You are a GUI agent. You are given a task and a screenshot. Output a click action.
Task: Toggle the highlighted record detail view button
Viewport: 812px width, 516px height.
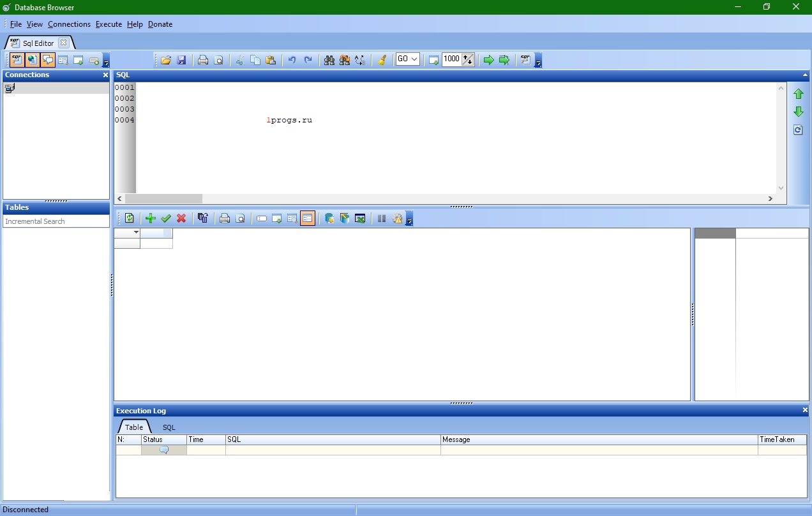pyautogui.click(x=308, y=218)
